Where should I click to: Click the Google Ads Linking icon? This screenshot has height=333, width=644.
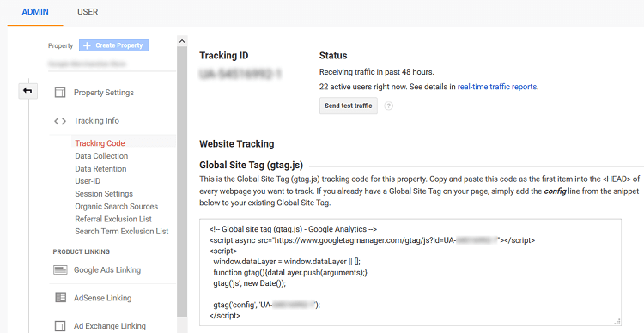click(60, 269)
